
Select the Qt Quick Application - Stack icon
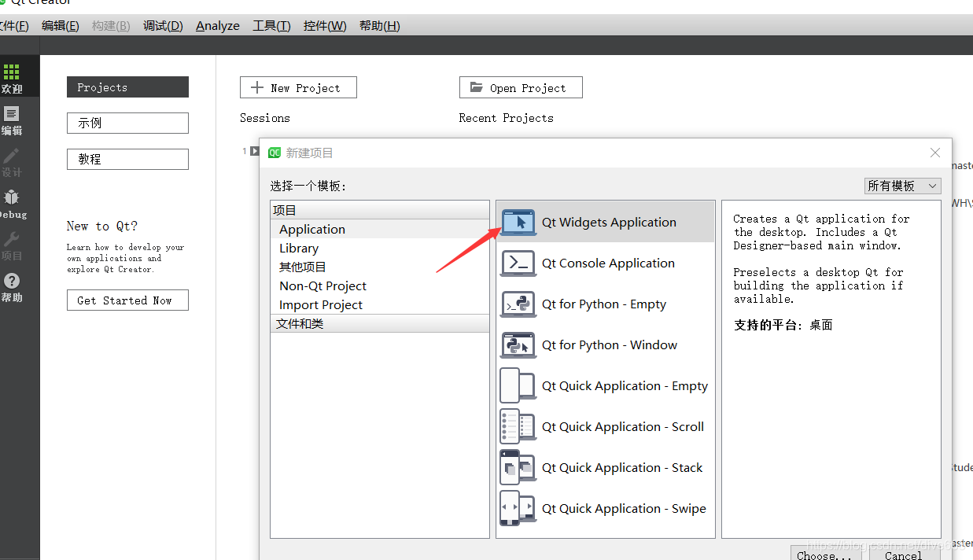tap(518, 468)
